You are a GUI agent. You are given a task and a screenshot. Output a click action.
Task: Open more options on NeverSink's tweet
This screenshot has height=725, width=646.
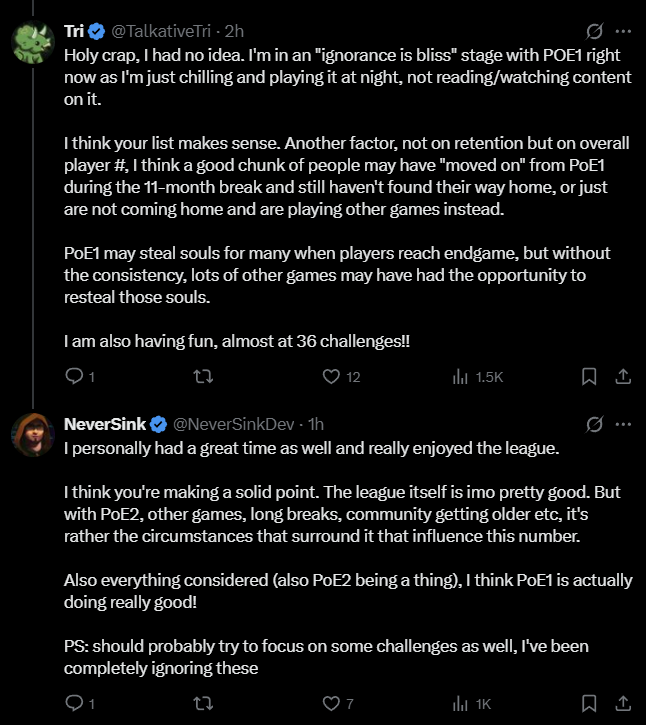pyautogui.click(x=623, y=424)
